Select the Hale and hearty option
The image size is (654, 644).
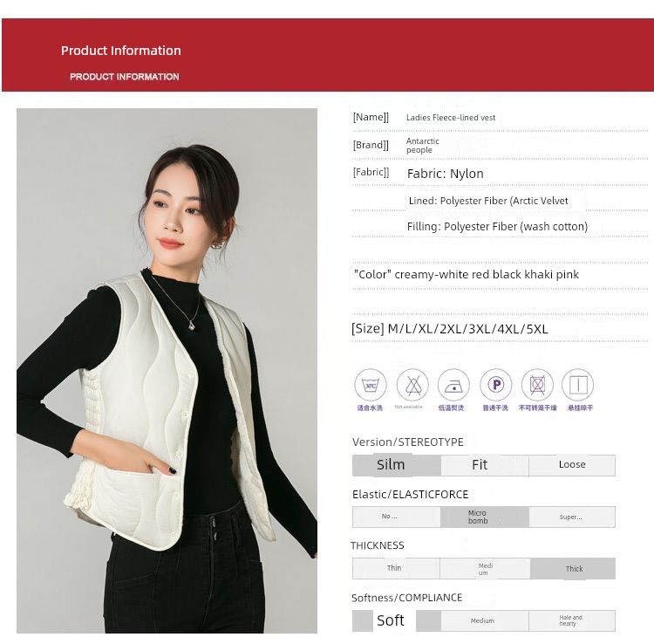coord(572,620)
